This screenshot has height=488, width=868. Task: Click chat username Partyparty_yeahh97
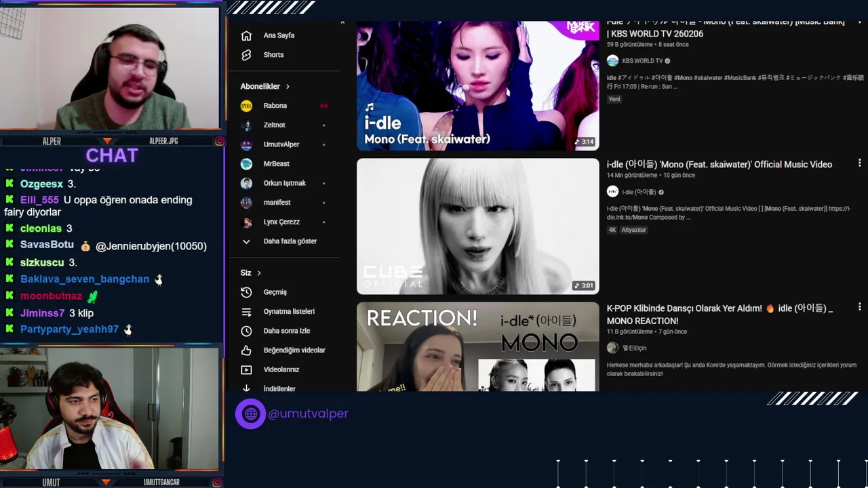tap(69, 329)
